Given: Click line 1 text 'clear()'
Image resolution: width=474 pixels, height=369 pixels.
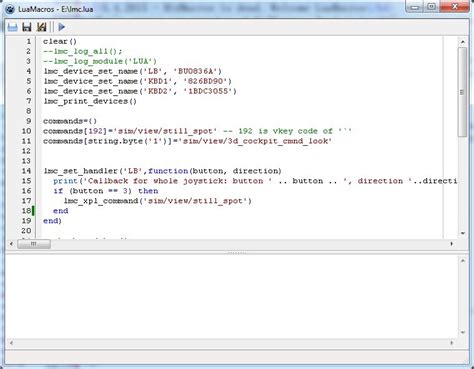Looking at the screenshot, I should tap(60, 41).
